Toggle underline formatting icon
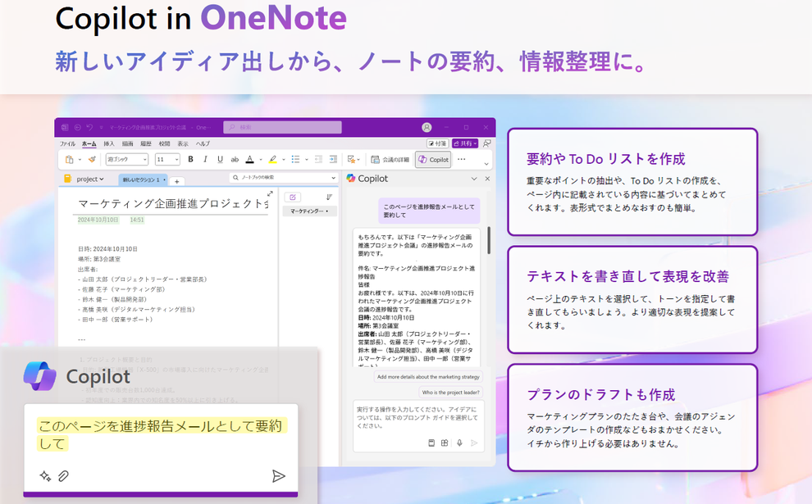 coord(220,159)
